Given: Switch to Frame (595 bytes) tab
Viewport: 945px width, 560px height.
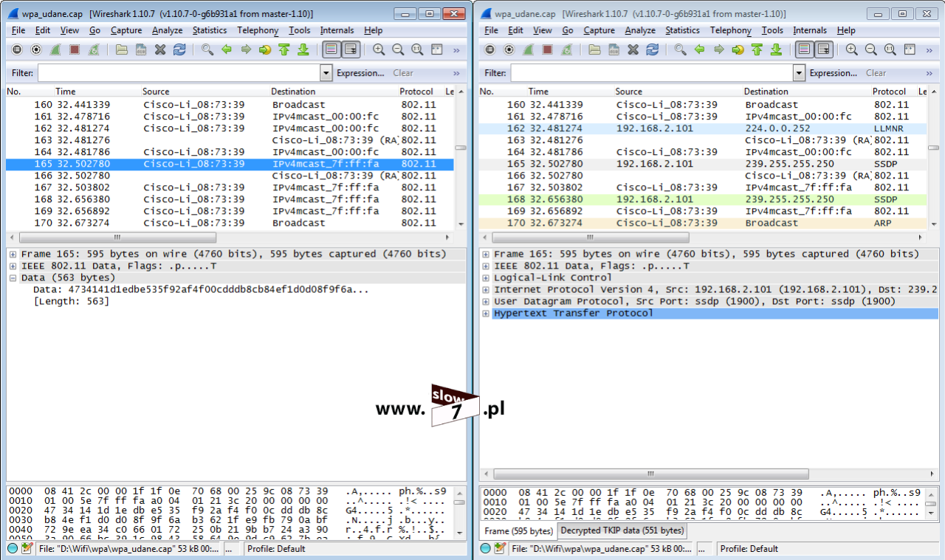Looking at the screenshot, I should point(518,530).
